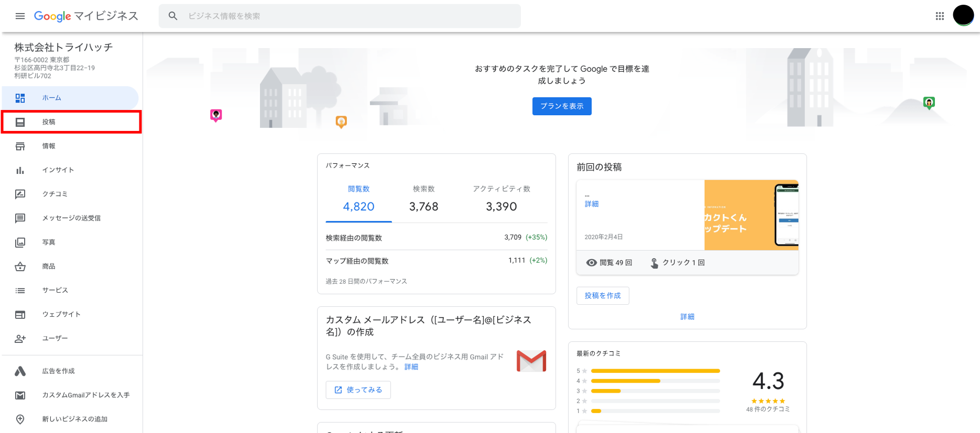Viewport: 980px width, 433px height.
Task: Click the 情報 storefront icon
Action: pyautogui.click(x=20, y=146)
